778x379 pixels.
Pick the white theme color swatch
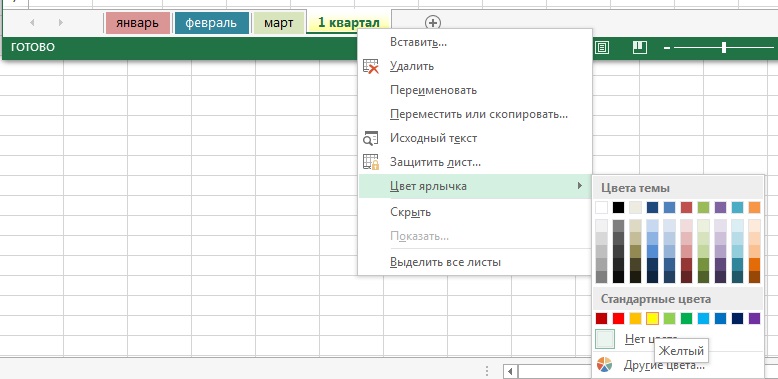point(601,207)
